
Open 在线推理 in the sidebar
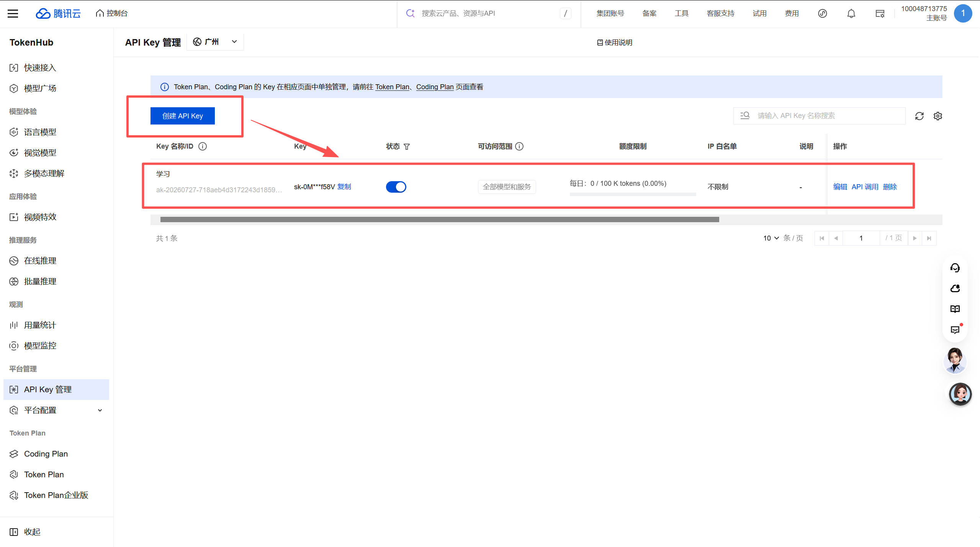[56, 261]
